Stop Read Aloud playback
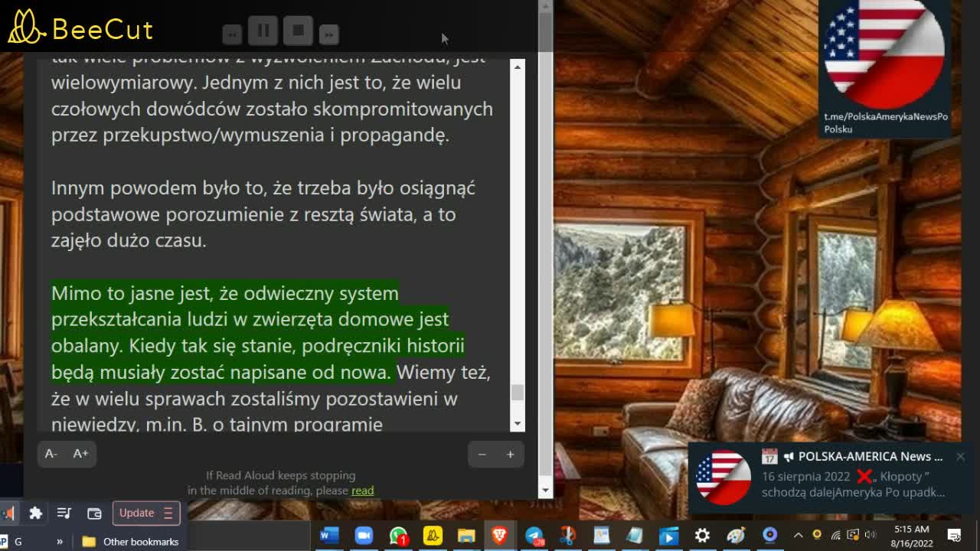Viewport: 980px width, 551px height. [x=298, y=31]
